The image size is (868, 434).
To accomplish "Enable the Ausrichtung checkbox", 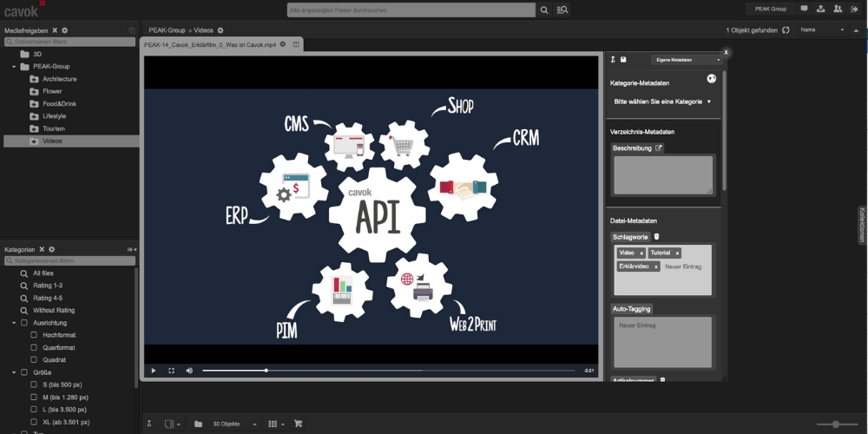I will tap(23, 323).
